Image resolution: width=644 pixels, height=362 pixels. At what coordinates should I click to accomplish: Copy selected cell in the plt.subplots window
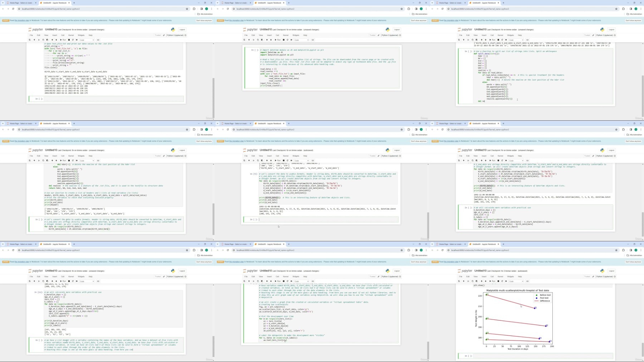(x=258, y=281)
